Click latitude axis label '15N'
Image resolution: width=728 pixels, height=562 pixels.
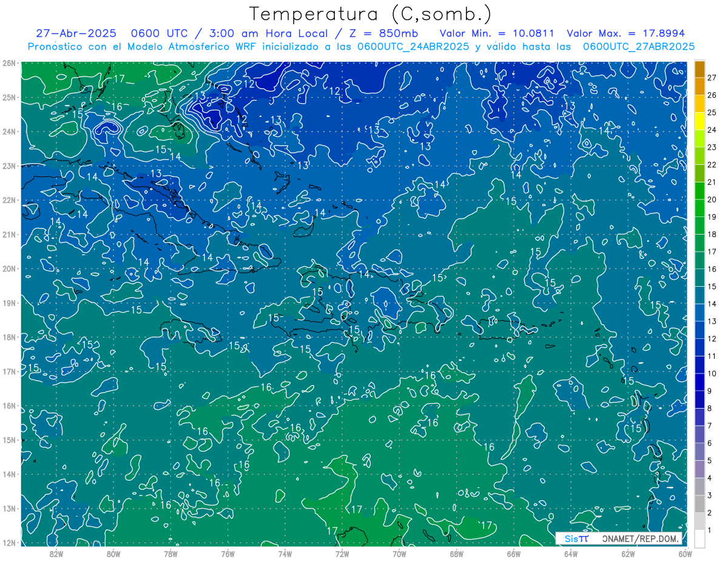tap(10, 440)
